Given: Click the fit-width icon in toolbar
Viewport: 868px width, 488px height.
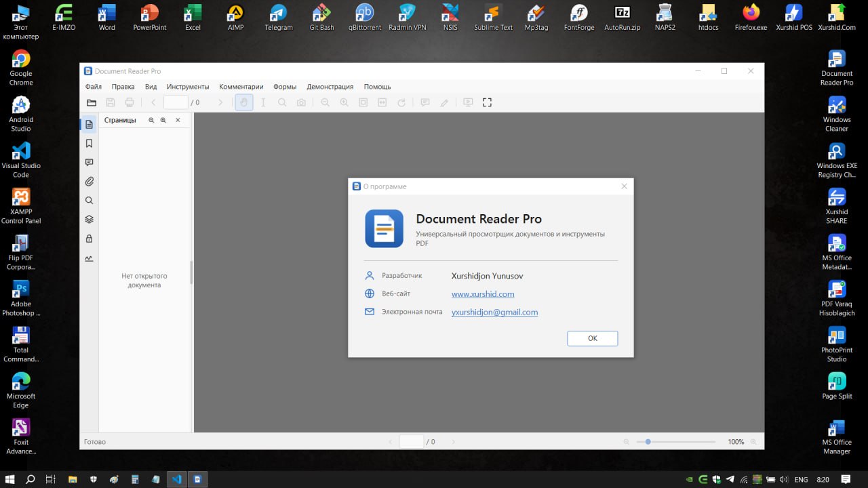Looking at the screenshot, I should (382, 102).
